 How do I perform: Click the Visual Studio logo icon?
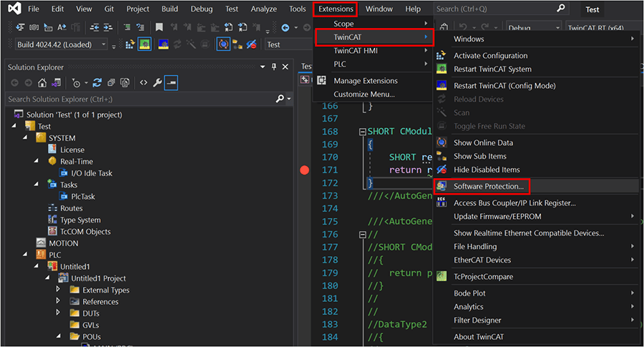14,9
